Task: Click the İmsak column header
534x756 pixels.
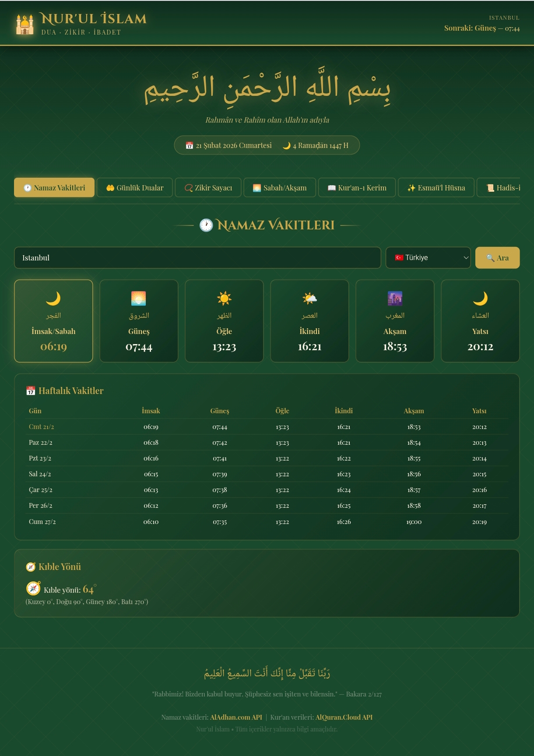Action: (151, 411)
